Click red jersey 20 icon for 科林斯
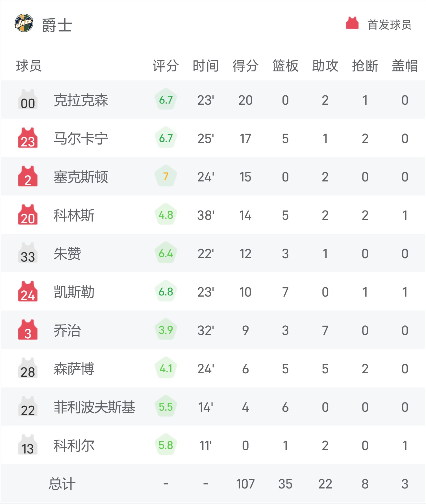426x504 pixels. pos(28,214)
